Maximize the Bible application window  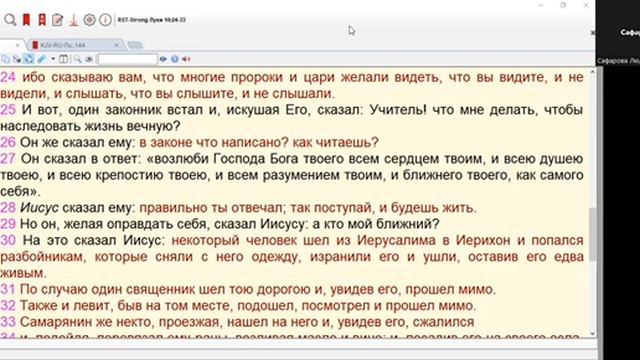[563, 5]
